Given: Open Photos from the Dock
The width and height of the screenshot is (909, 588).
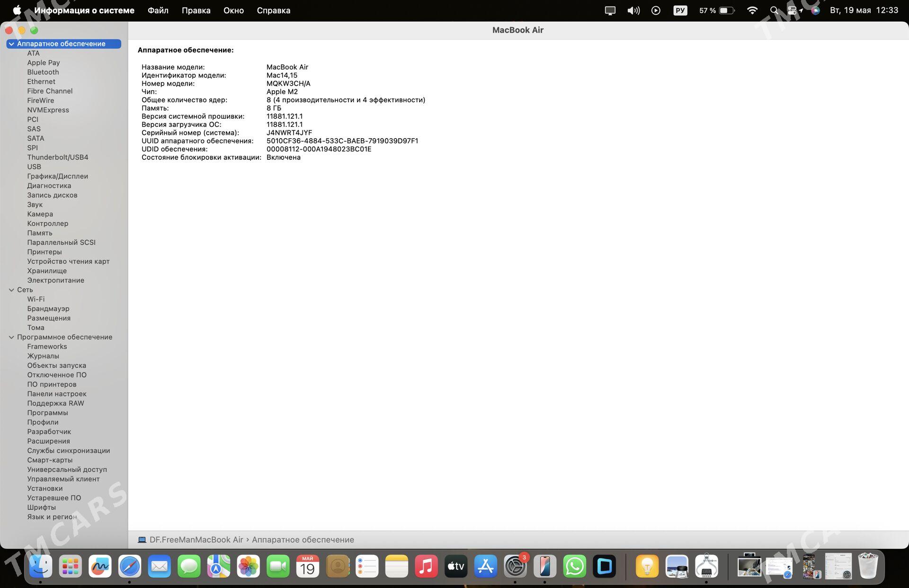Looking at the screenshot, I should (x=249, y=566).
